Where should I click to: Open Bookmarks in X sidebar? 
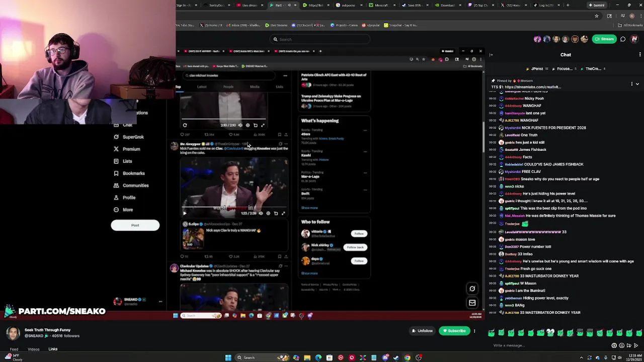[129, 173]
